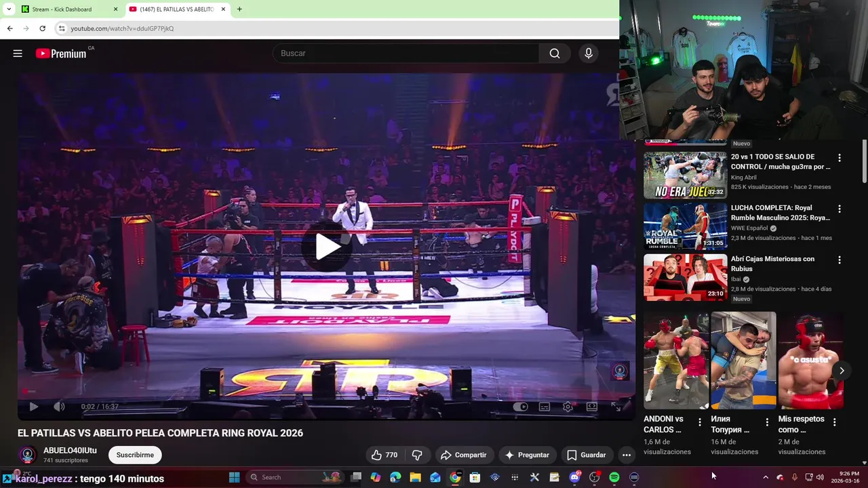
Task: Subscribe using the Suscribirme button
Action: 135,455
